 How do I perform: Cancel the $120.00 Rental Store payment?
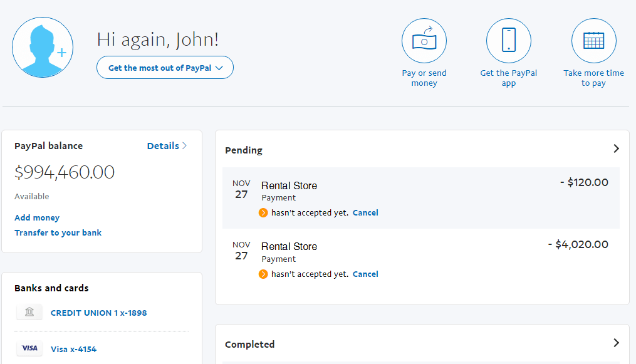[365, 213]
